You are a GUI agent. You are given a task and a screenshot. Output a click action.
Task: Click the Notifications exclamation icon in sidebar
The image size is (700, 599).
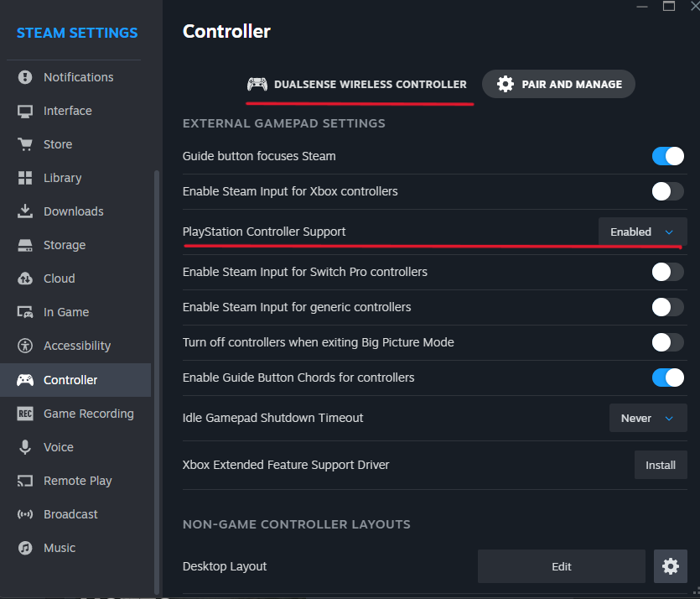25,77
